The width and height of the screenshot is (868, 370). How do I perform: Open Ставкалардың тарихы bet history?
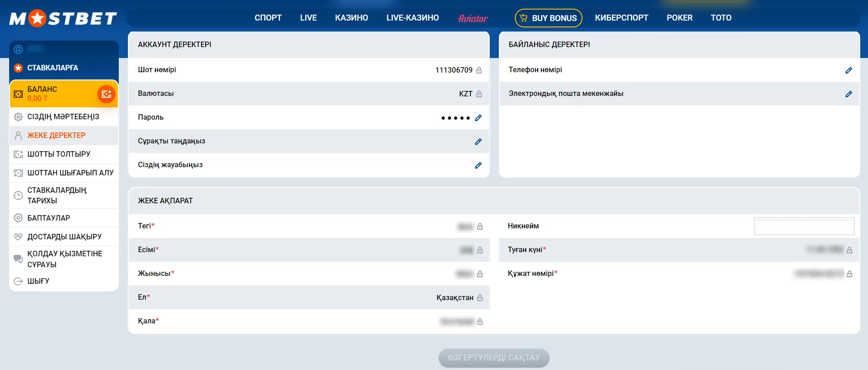(57, 195)
